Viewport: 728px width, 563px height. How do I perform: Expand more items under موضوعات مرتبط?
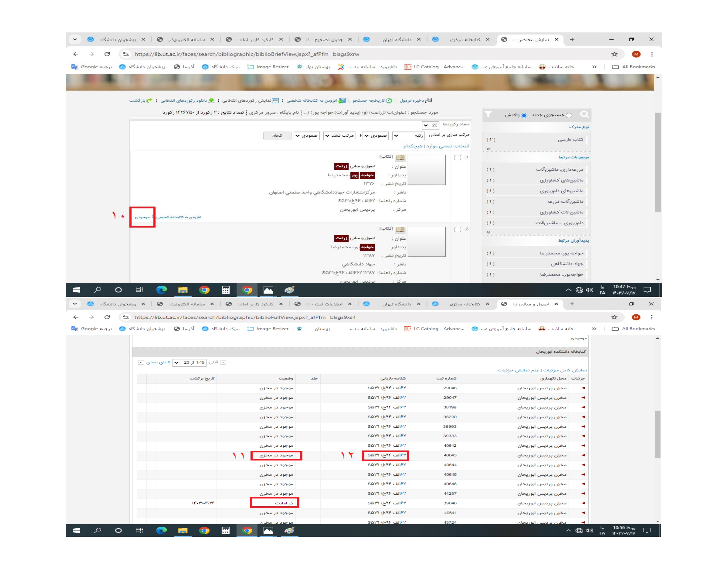click(x=488, y=232)
